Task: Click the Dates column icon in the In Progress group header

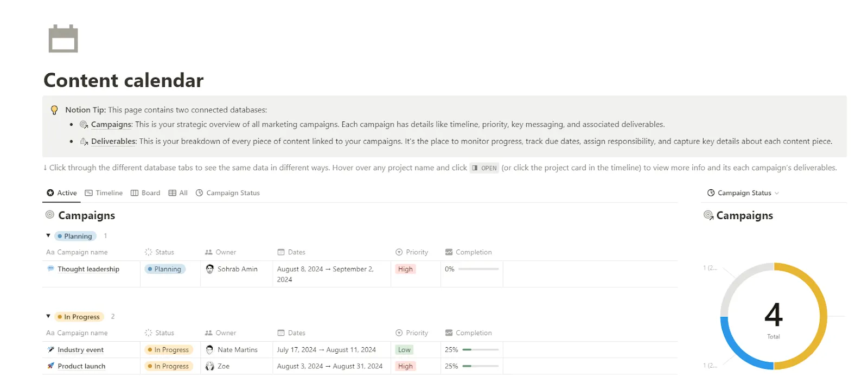Action: 281,333
